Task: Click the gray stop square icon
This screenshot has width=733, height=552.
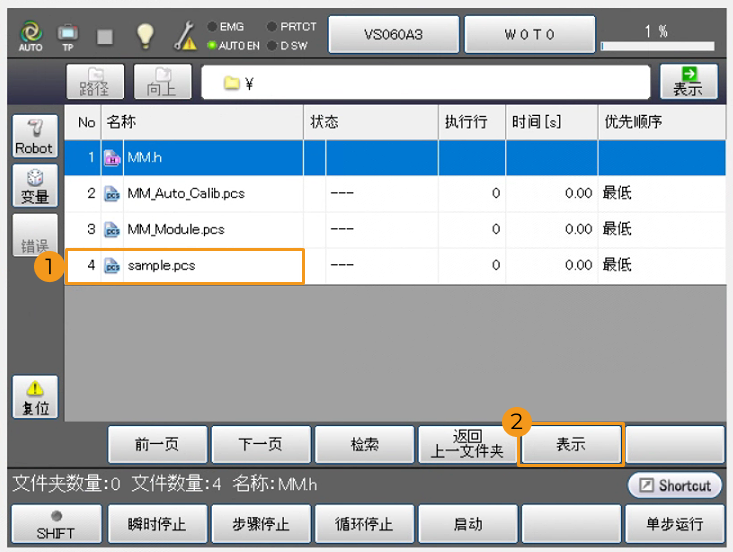Action: (x=105, y=36)
